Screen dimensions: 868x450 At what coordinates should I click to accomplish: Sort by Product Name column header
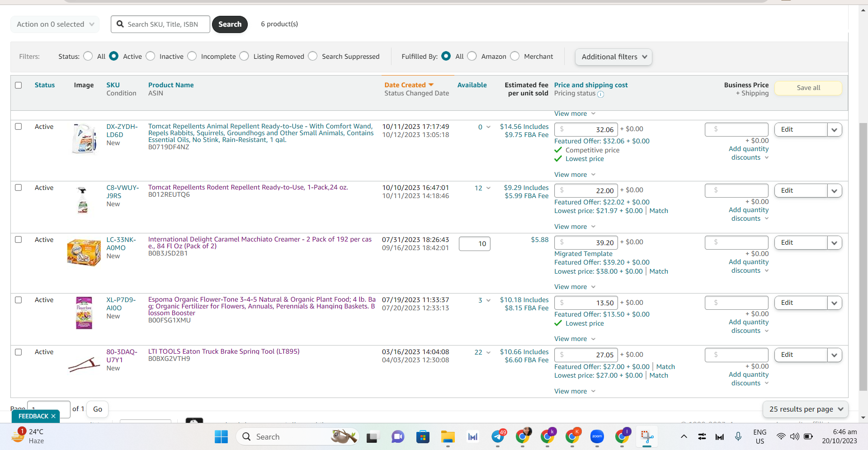point(171,85)
